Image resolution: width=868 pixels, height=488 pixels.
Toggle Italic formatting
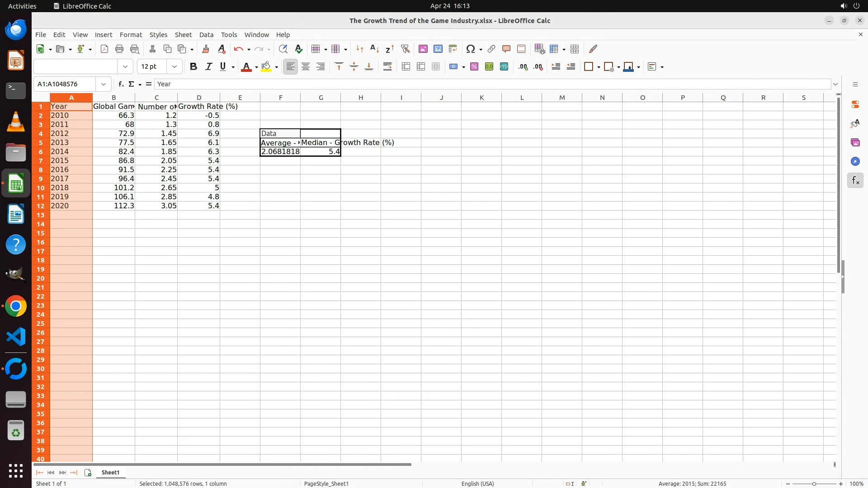coord(208,67)
